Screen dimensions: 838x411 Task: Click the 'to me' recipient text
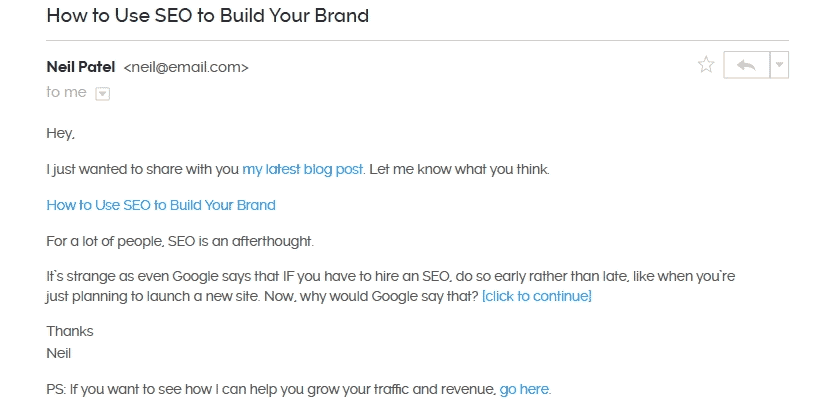(66, 92)
